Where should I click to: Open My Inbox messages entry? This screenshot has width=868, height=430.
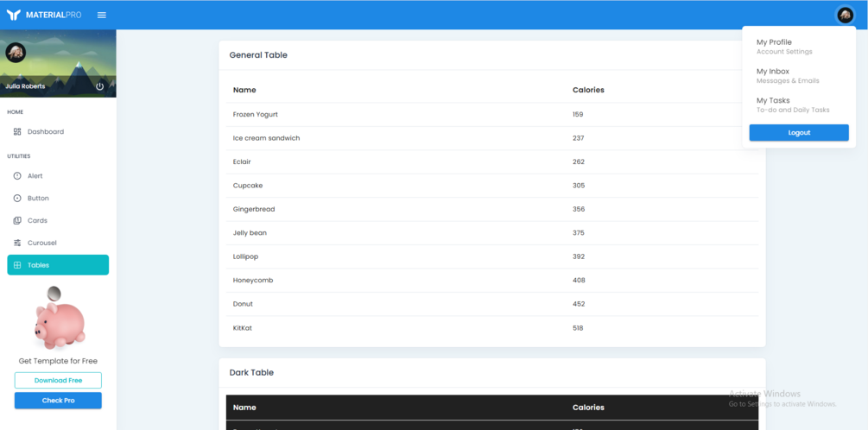[x=799, y=76]
